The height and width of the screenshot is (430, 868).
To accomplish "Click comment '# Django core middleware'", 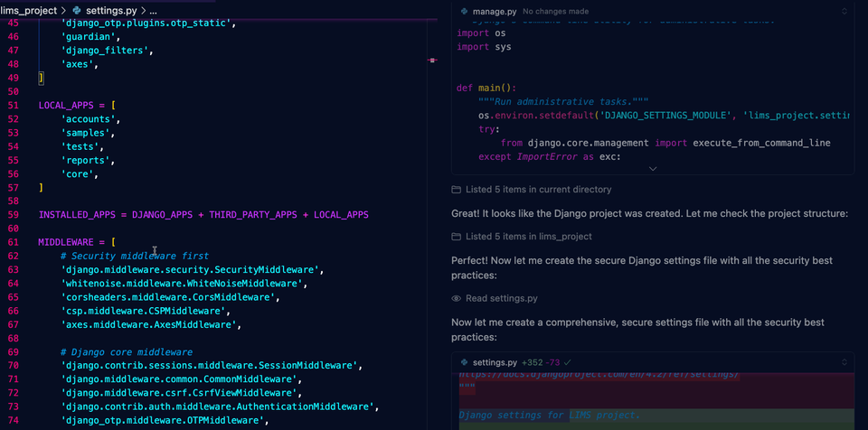I will [127, 352].
